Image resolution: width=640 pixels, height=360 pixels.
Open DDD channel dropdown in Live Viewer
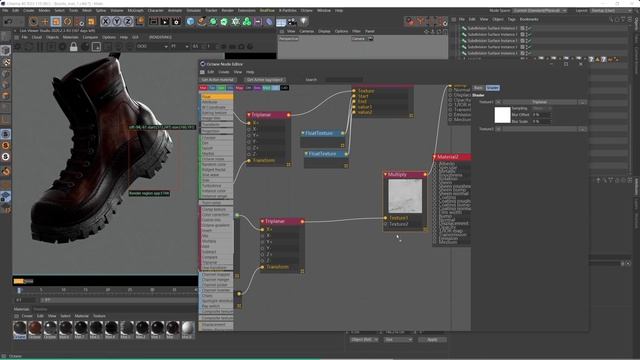(152, 47)
